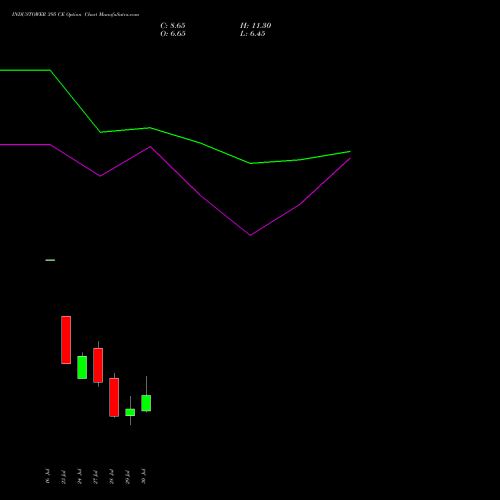Screen dimensions: 500x500
Task: Click the small green candle for 29 Jul
Action: coord(130,412)
